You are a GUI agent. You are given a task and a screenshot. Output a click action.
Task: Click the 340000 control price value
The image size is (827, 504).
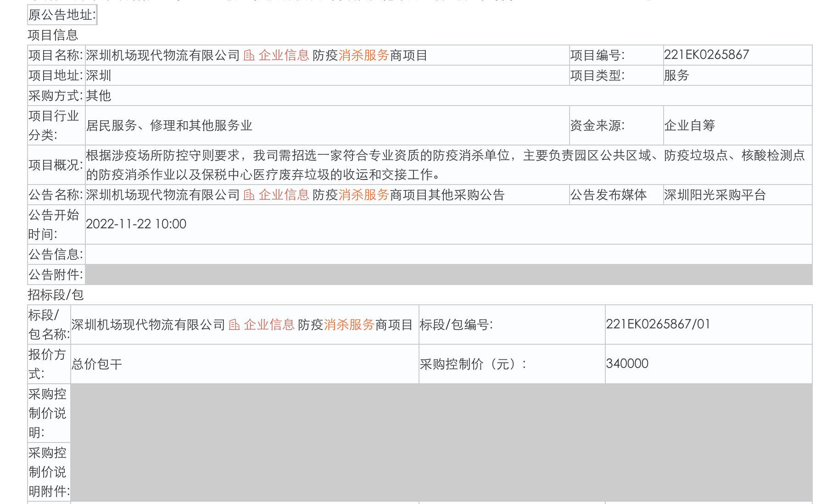pyautogui.click(x=627, y=364)
